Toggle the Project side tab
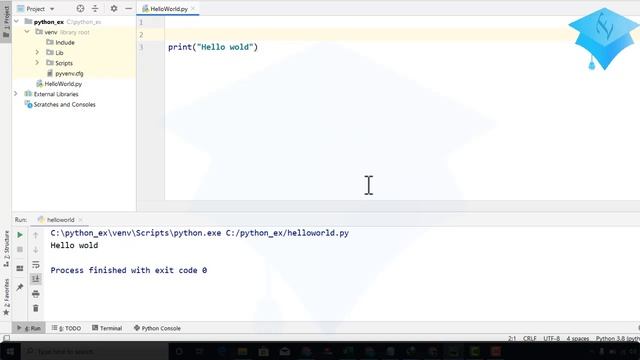Viewport: 640px width, 360px height. coord(6,22)
